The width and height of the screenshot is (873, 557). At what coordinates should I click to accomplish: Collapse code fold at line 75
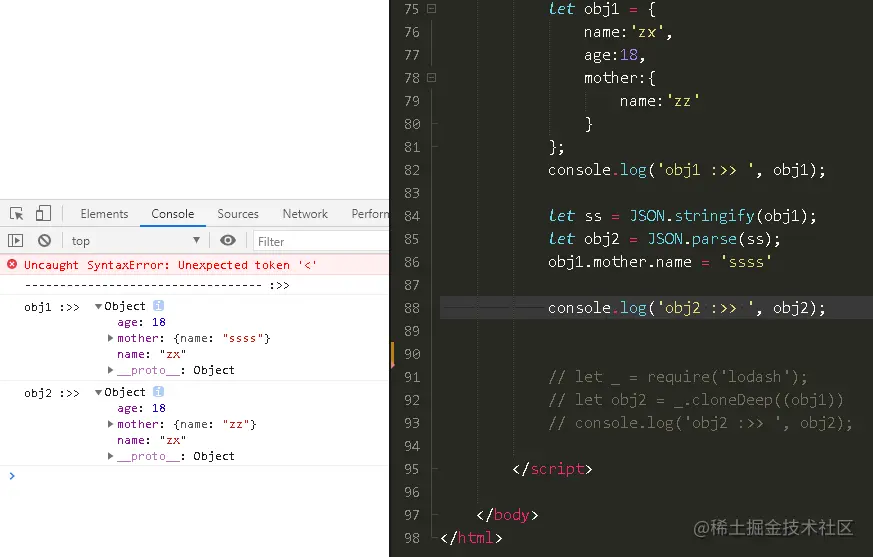pyautogui.click(x=431, y=8)
